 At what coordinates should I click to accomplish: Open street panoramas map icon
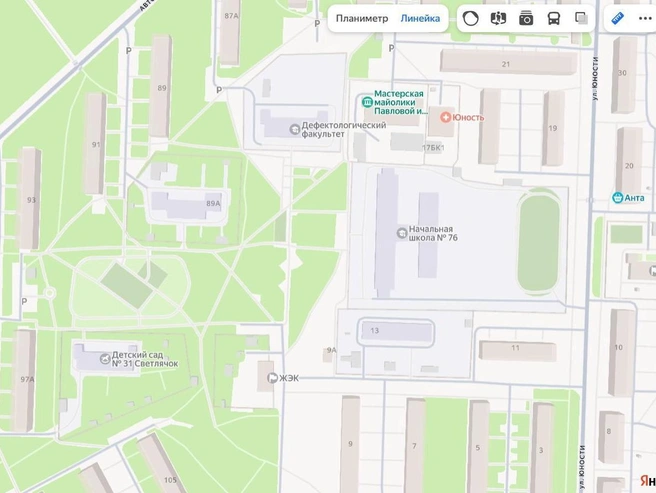[498, 18]
